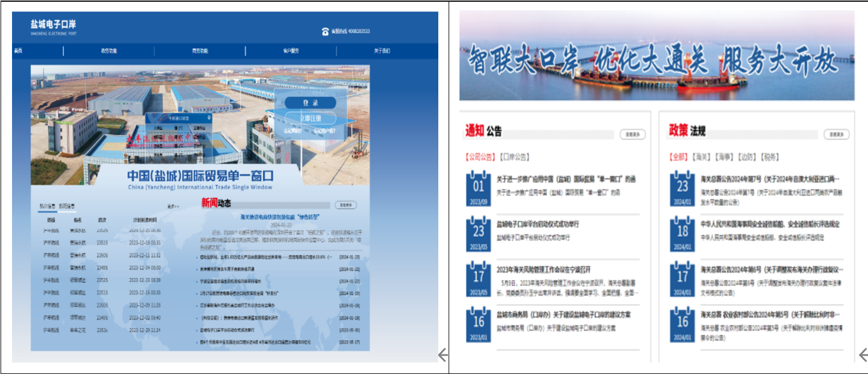Image resolution: width=868 pixels, height=374 pixels.
Task: Click the 智联大口岸 banner image
Action: [x=657, y=56]
